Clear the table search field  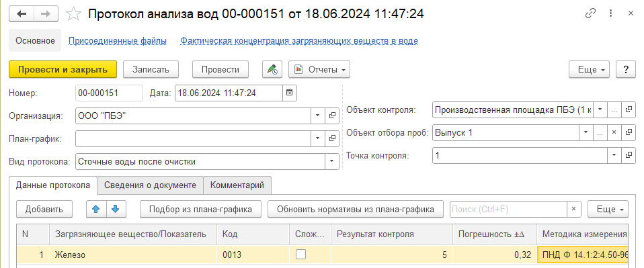coord(574,210)
